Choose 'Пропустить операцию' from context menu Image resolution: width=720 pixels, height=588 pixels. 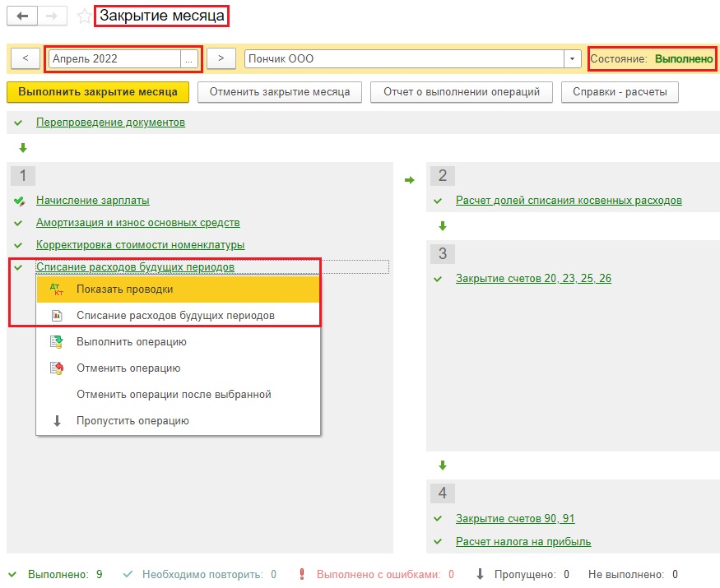(x=179, y=420)
